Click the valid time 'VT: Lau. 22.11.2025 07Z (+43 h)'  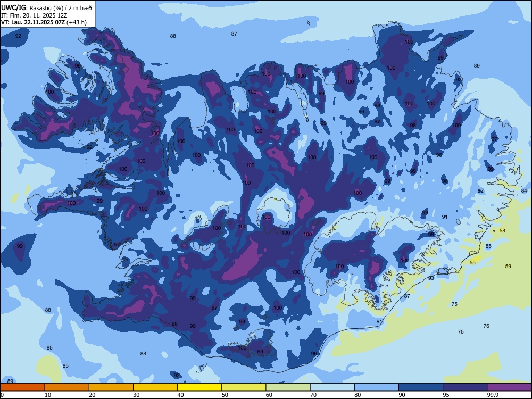(x=44, y=22)
